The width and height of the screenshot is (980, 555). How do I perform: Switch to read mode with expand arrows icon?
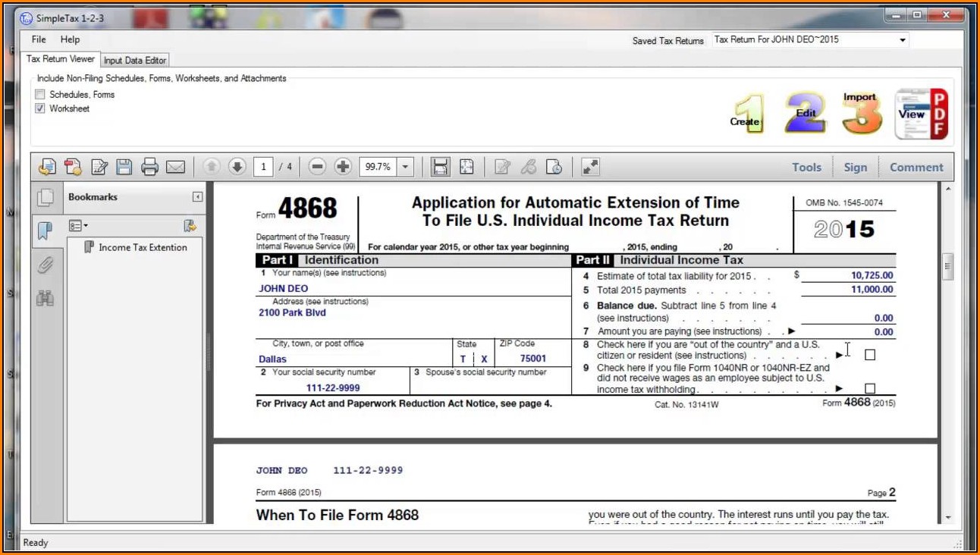coord(590,167)
